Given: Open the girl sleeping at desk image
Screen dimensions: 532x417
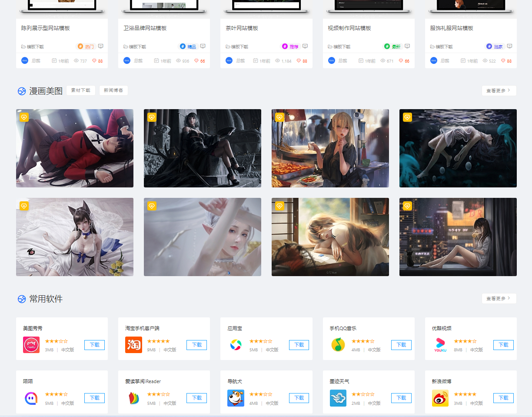Looking at the screenshot, I should pos(330,237).
